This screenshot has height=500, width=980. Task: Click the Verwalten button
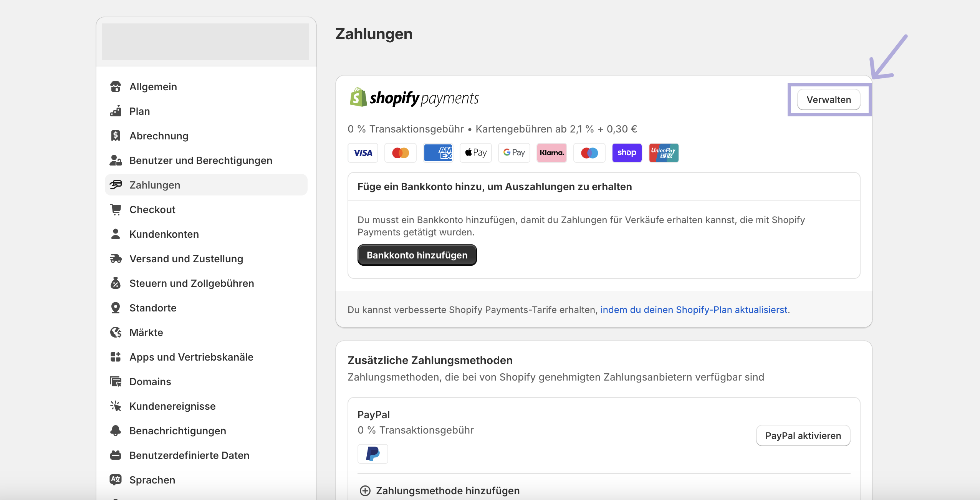click(x=829, y=100)
